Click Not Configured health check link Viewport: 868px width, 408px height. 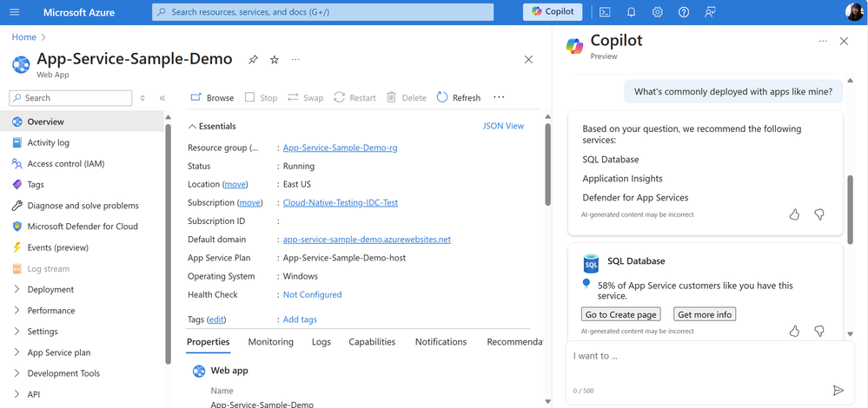tap(312, 294)
